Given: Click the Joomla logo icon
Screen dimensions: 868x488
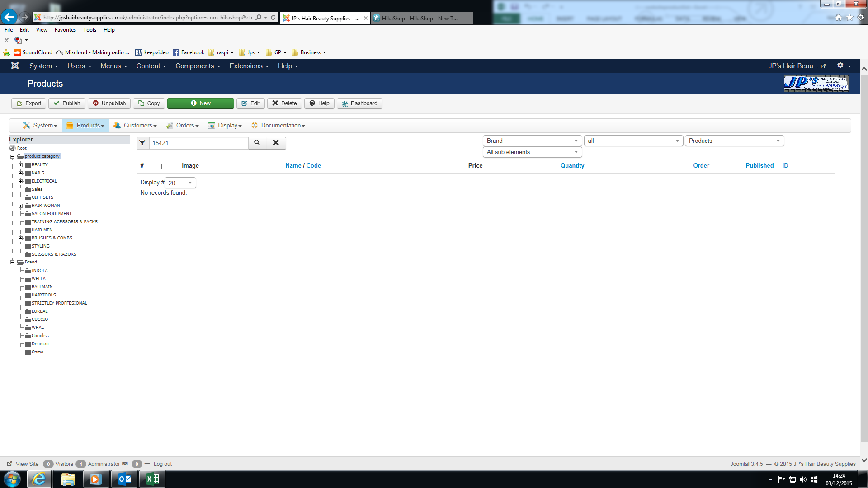Looking at the screenshot, I should [15, 66].
